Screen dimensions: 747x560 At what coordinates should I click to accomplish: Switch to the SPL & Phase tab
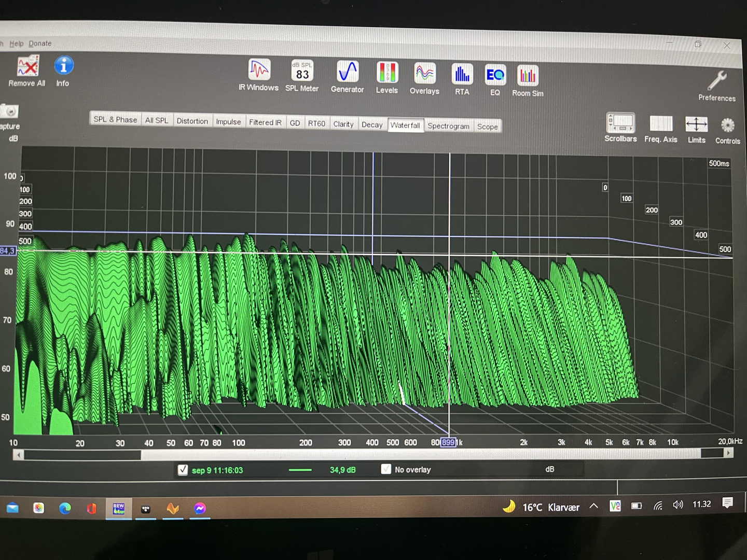tap(115, 119)
